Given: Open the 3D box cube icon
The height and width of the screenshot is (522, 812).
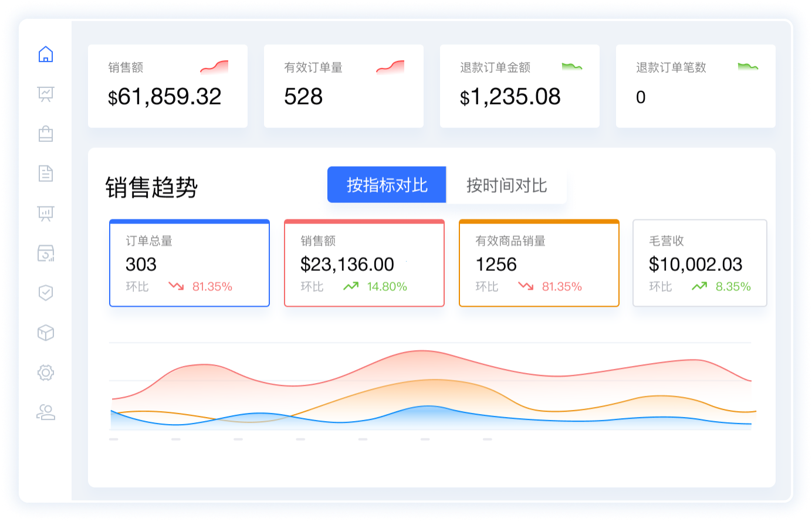Looking at the screenshot, I should pos(46,333).
